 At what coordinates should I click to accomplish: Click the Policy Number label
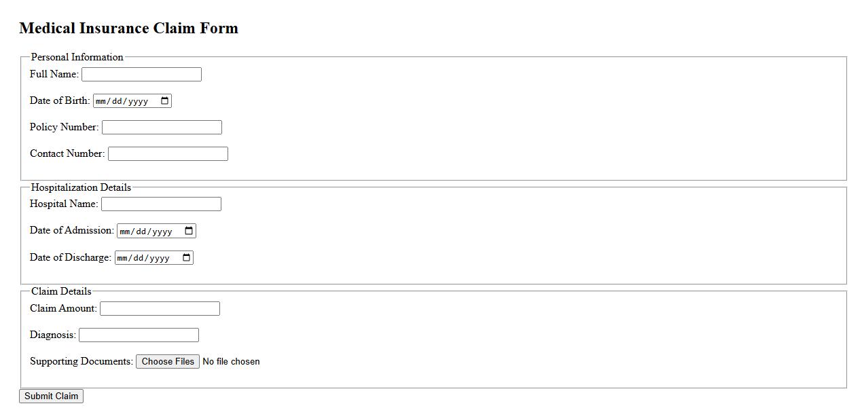pyautogui.click(x=64, y=127)
